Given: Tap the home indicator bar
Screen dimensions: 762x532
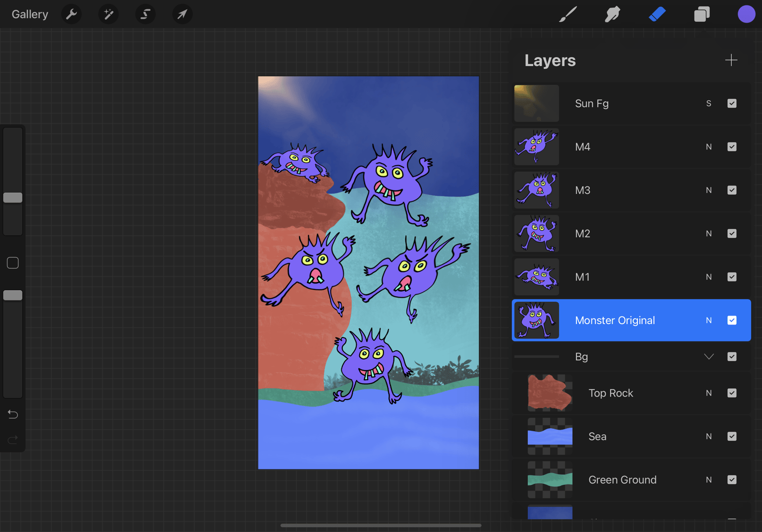Looking at the screenshot, I should pyautogui.click(x=381, y=525).
